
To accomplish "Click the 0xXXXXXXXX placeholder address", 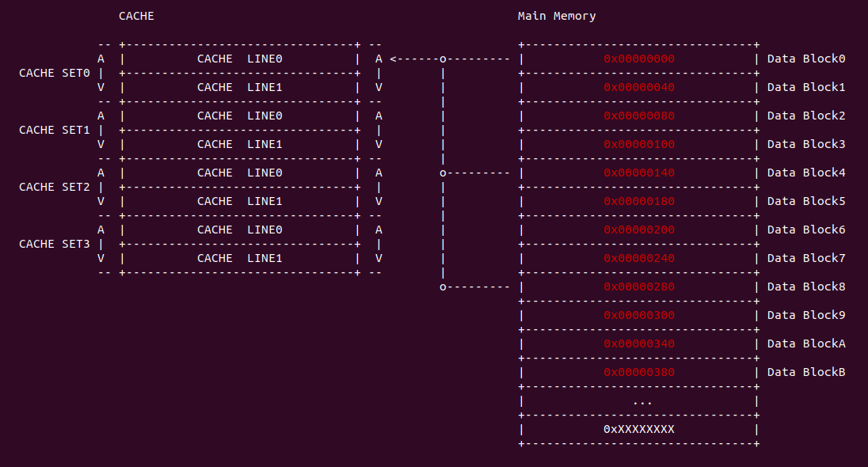I will click(639, 429).
